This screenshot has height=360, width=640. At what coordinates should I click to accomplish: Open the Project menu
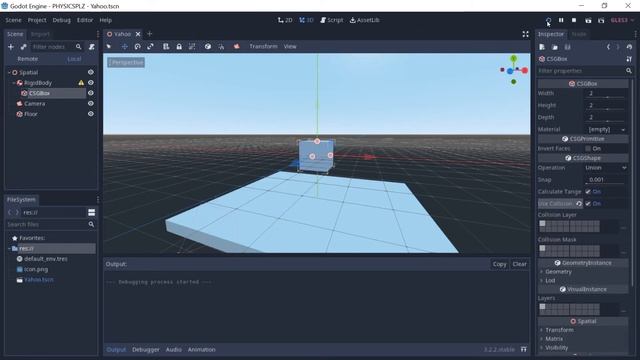37,20
